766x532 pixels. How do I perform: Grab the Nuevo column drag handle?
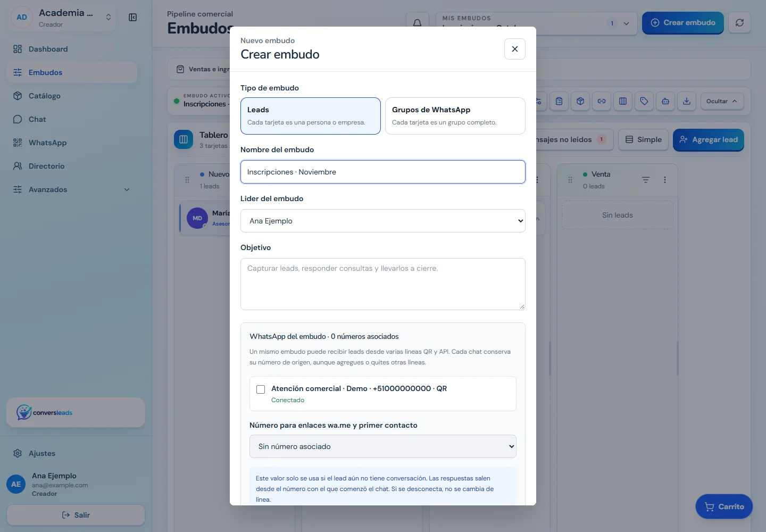[187, 180]
